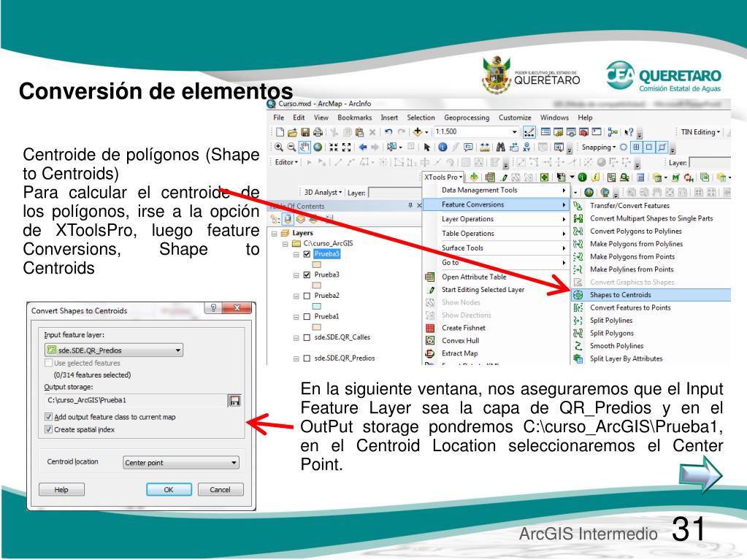Viewport: 747px width, 560px height.
Task: Click the Output storage path field
Action: pyautogui.click(x=136, y=401)
